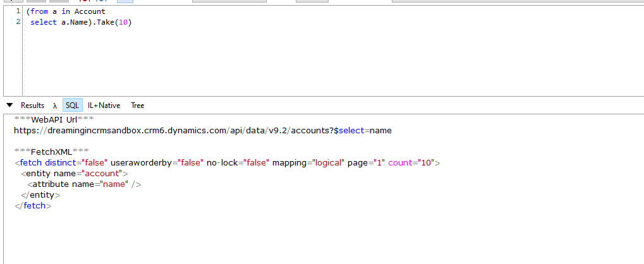Click line number 1 in the editor gutter
This screenshot has width=644, height=264.
click(18, 11)
